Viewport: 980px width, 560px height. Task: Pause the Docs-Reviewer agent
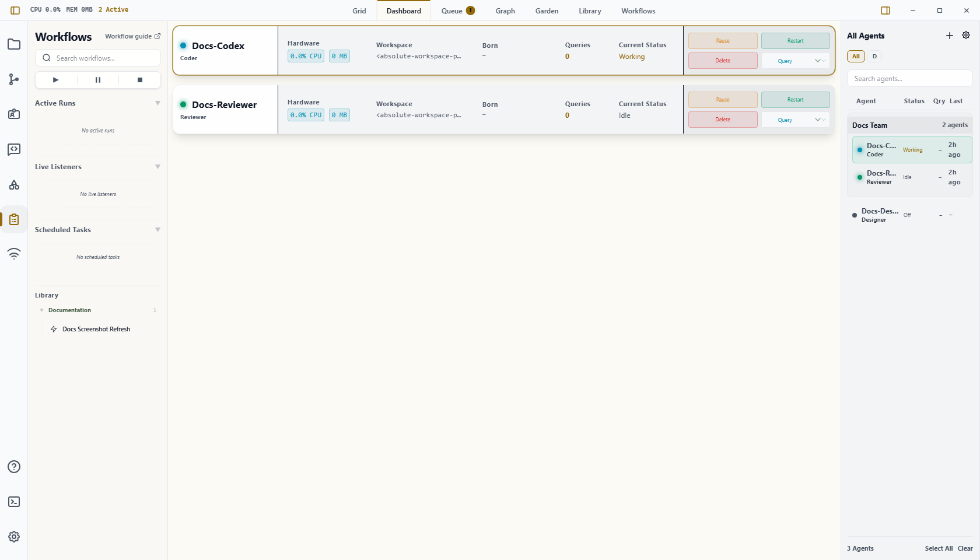pos(723,100)
